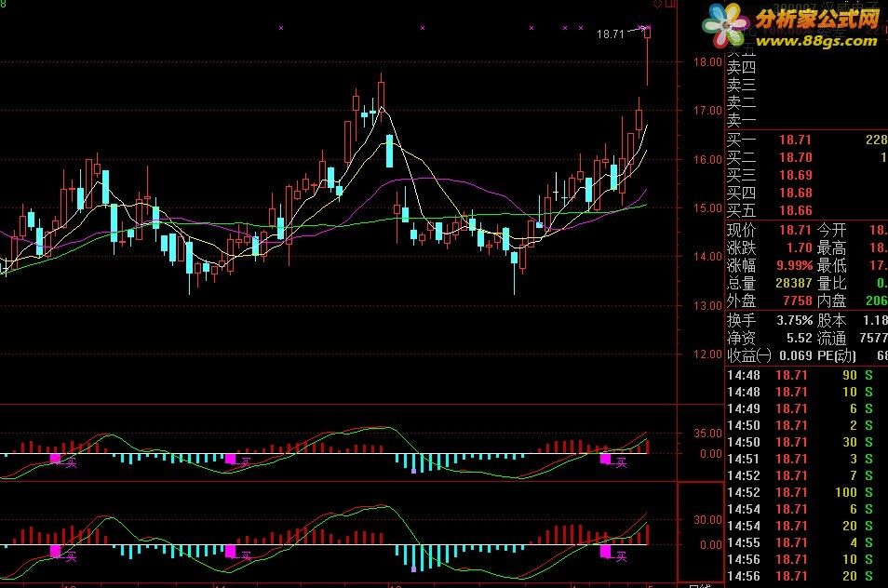
Task: Click the 卖二 ask row label
Action: tap(741, 102)
